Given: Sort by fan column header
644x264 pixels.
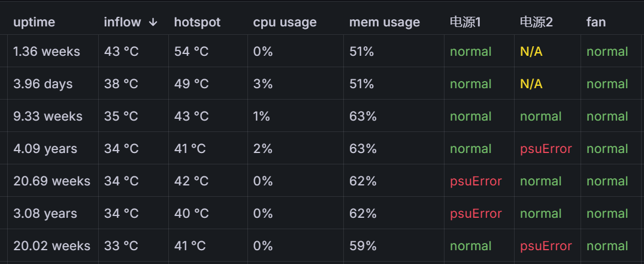Looking at the screenshot, I should (596, 22).
